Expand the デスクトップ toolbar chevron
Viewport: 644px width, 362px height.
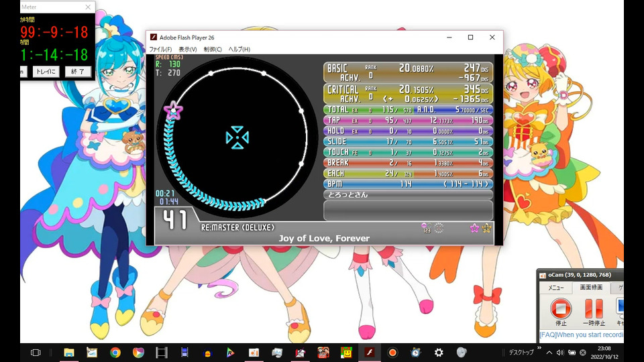(x=539, y=349)
